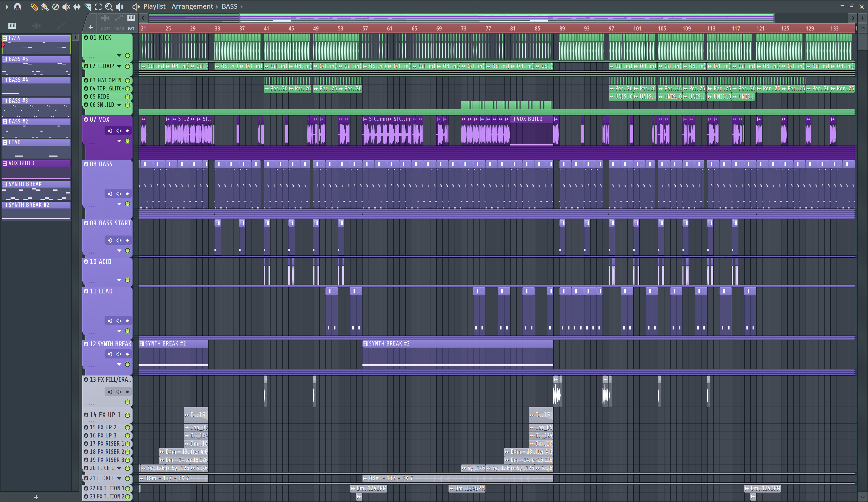Image resolution: width=868 pixels, height=502 pixels.
Task: Click 13 FX FILL/CRA speaker icon
Action: (x=119, y=392)
